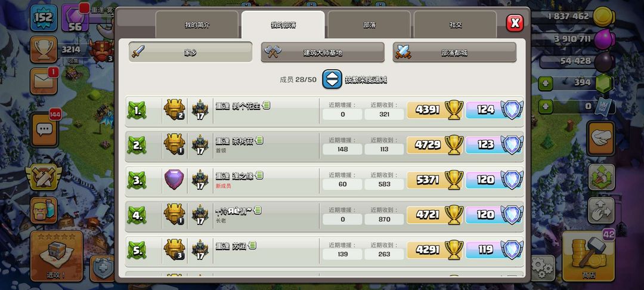Toggle the member sort order button

coord(332,79)
